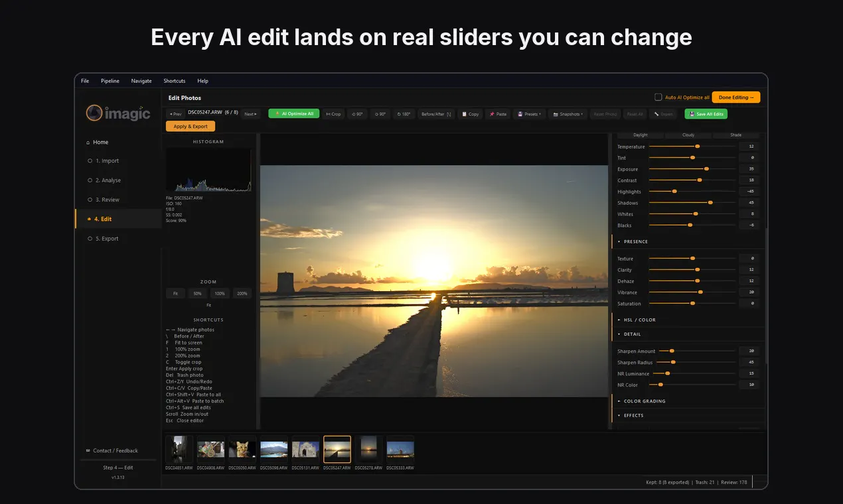Open the Shortcuts menu
The height and width of the screenshot is (504, 843).
(x=175, y=81)
